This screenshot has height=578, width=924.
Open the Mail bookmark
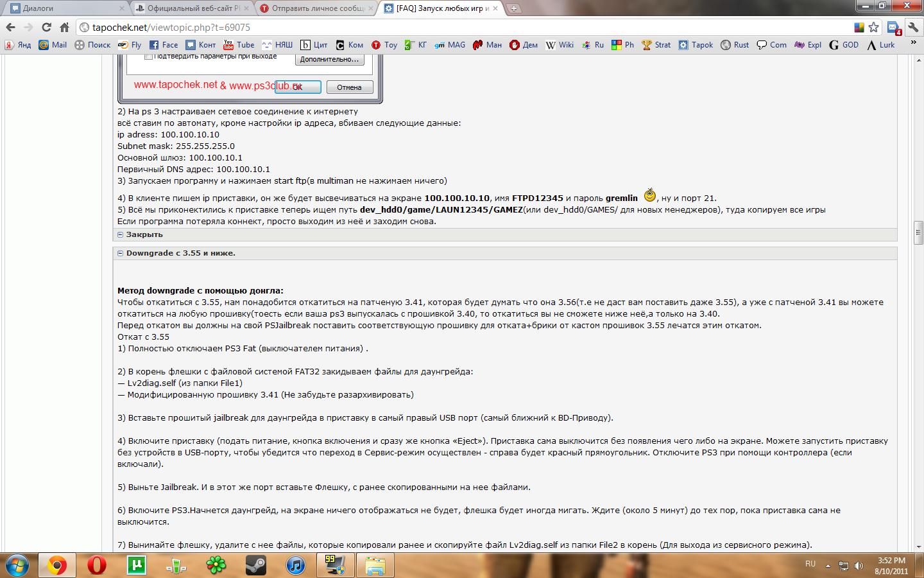53,45
